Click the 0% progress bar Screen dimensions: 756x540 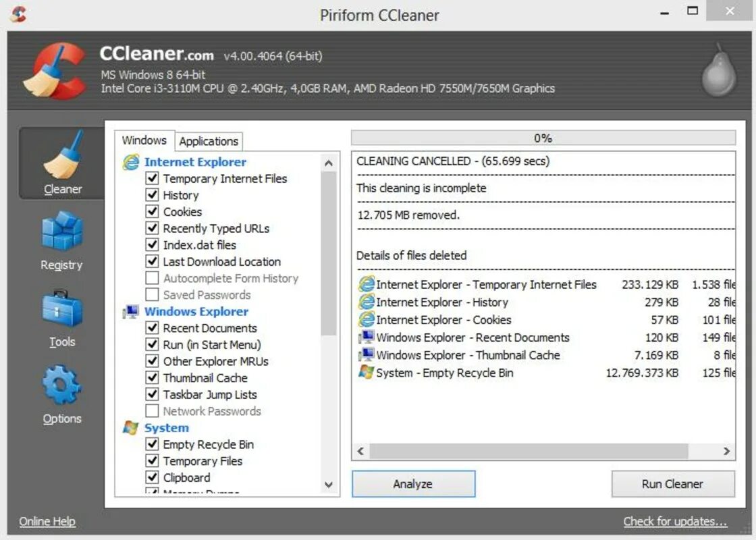(543, 138)
